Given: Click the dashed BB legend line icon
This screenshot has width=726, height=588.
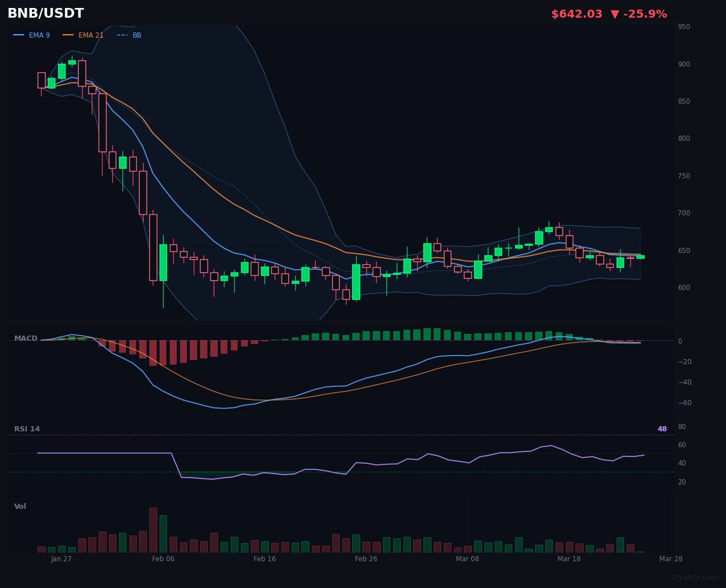Looking at the screenshot, I should pos(123,35).
